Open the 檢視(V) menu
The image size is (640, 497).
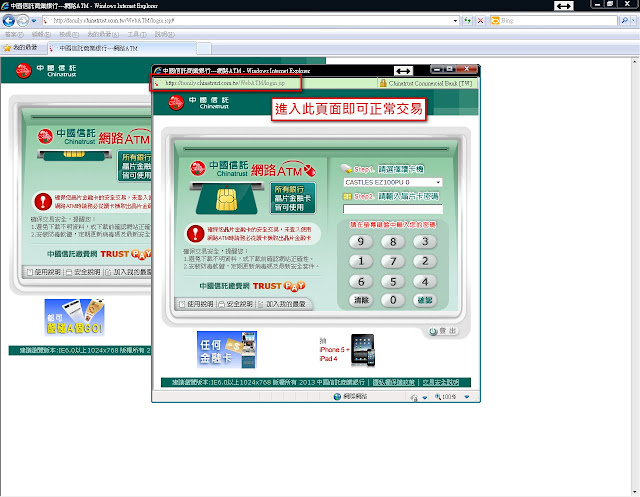[x=68, y=35]
